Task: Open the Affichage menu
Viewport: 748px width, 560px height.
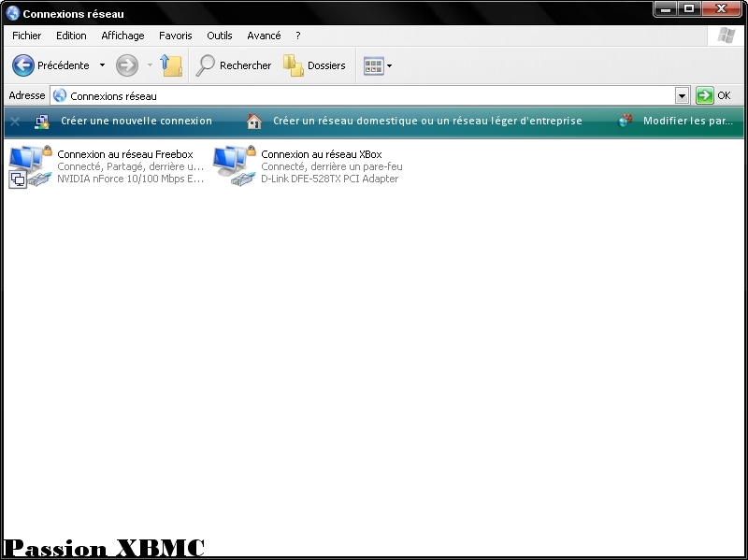Action: pyautogui.click(x=122, y=36)
